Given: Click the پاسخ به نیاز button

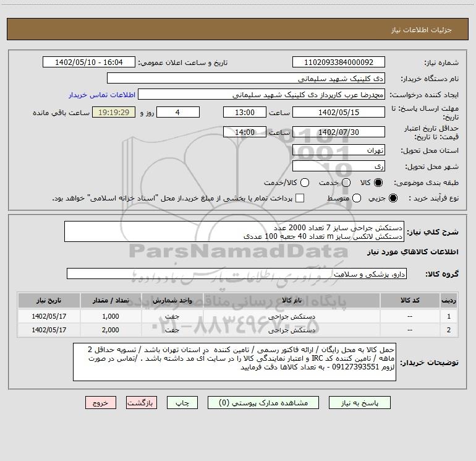Looking at the screenshot, I should click(x=359, y=403).
